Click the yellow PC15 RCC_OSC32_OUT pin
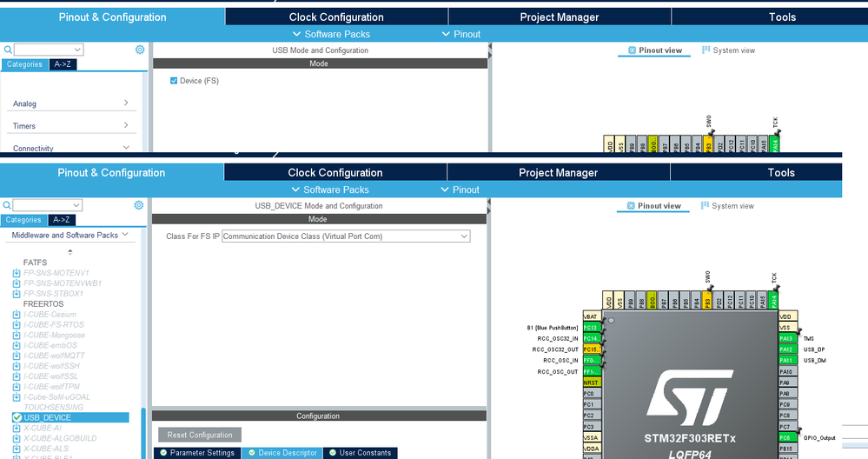 click(x=592, y=349)
